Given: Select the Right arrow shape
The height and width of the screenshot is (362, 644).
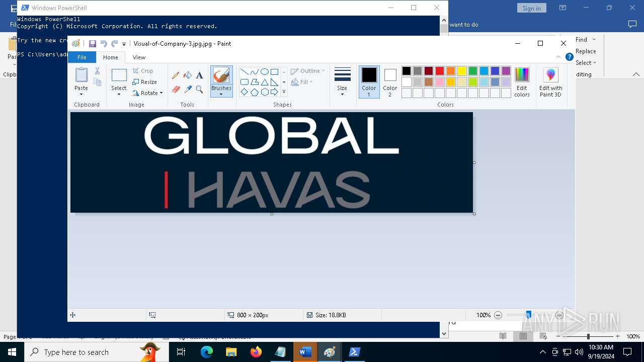Looking at the screenshot, I should pos(274,92).
